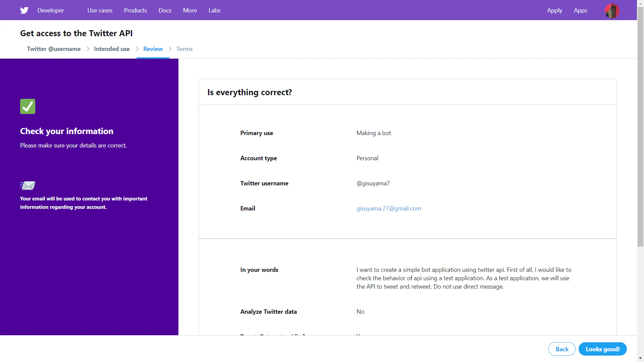
Task: Click the Twitter bird logo
Action: pos(24,10)
